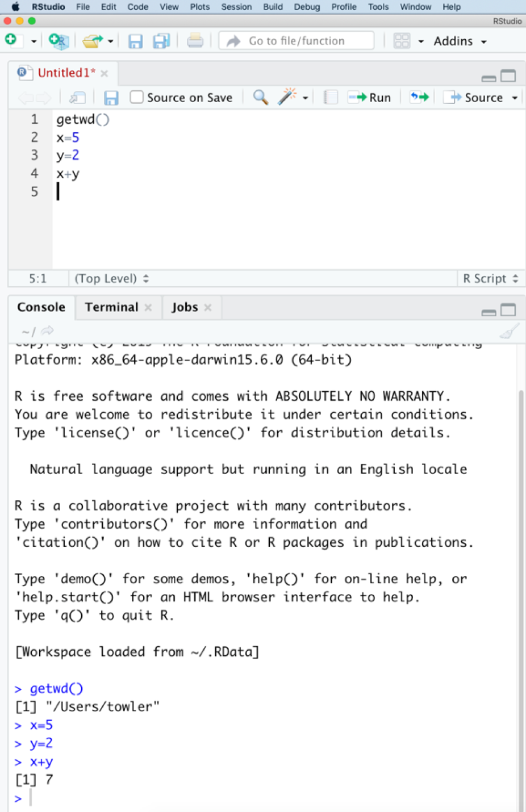
Task: Open the Plots menu
Action: [x=200, y=7]
